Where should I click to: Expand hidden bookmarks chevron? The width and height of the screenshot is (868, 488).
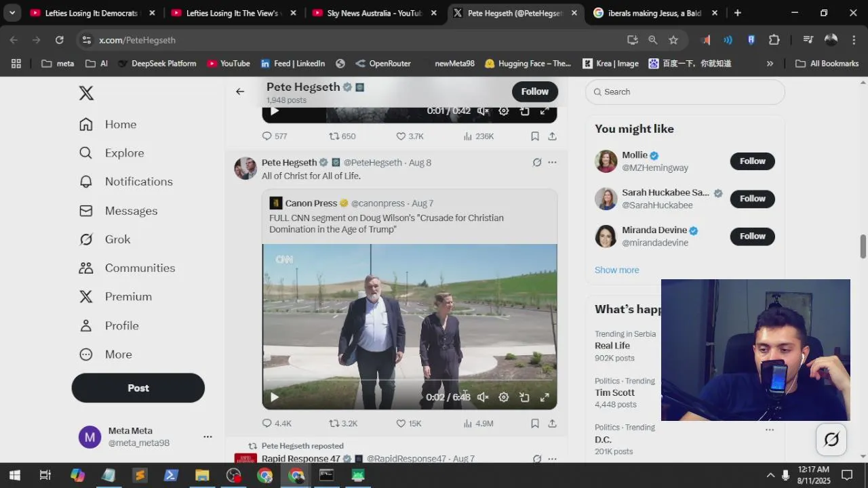pos(770,64)
